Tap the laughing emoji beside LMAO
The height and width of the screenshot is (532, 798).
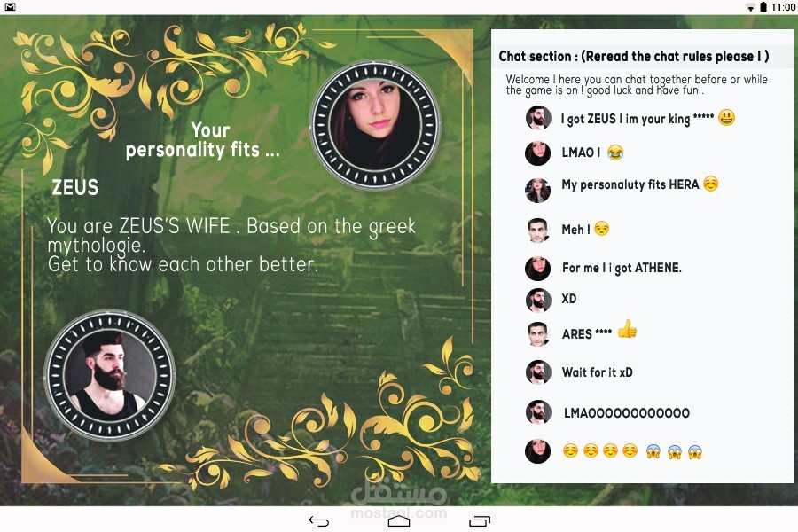615,153
